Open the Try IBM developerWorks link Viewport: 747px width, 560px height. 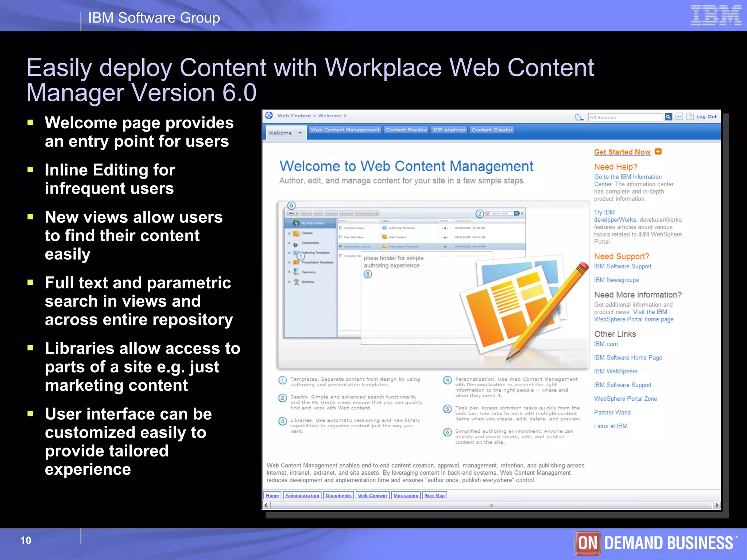tap(615, 216)
